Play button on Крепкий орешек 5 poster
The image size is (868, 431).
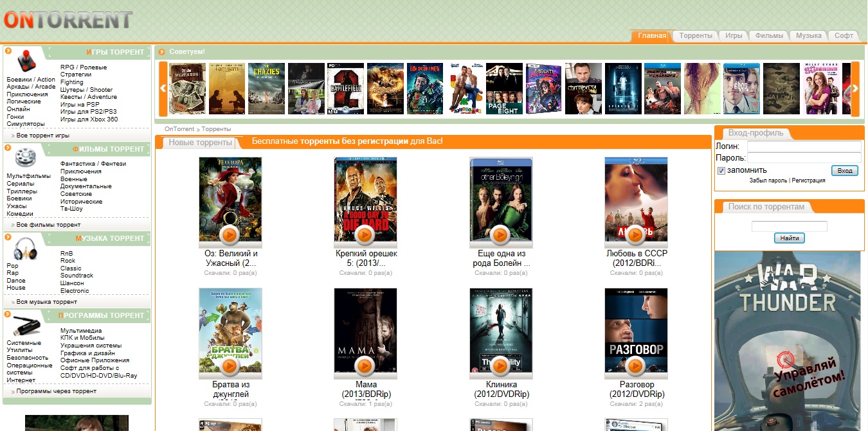click(x=365, y=235)
